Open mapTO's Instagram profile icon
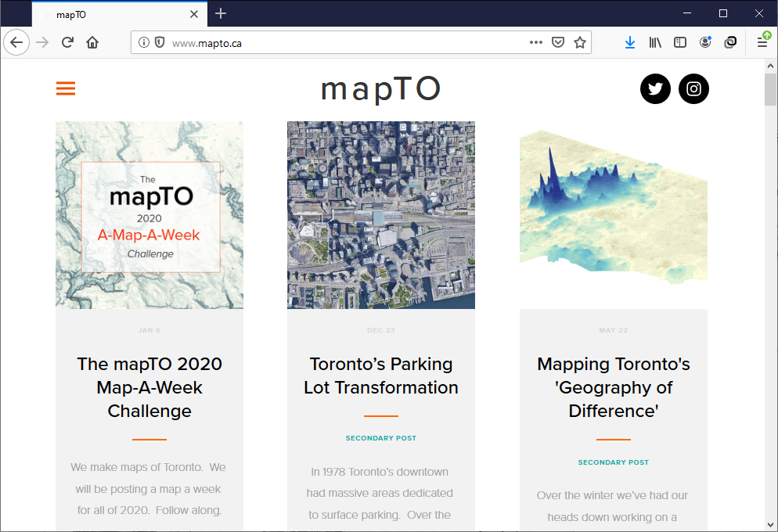Image resolution: width=778 pixels, height=532 pixels. point(693,88)
